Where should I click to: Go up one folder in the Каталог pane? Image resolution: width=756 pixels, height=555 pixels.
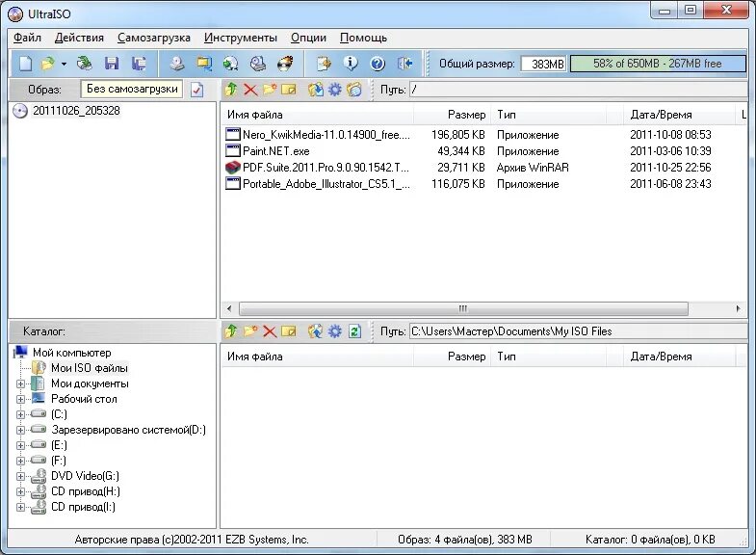click(x=231, y=331)
